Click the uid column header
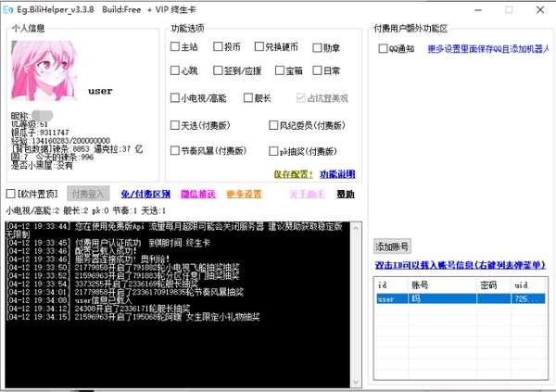 (528, 285)
